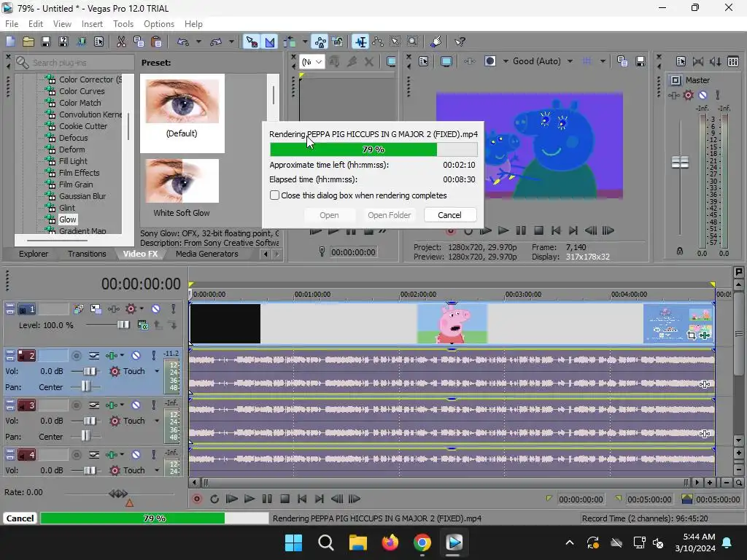Click the Copy Snapshot to clipboard icon
The width and height of the screenshot is (747, 560).
[x=622, y=61]
